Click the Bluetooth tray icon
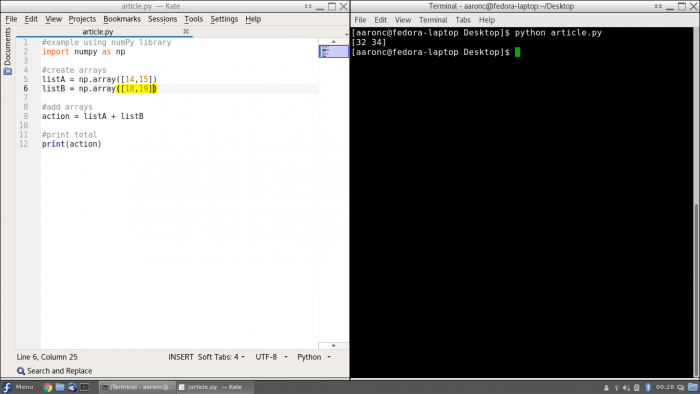This screenshot has width=700, height=394. [648, 387]
